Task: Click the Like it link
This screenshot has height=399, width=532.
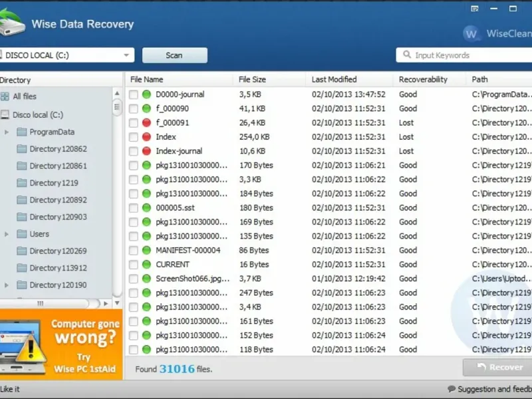Action: (10, 389)
